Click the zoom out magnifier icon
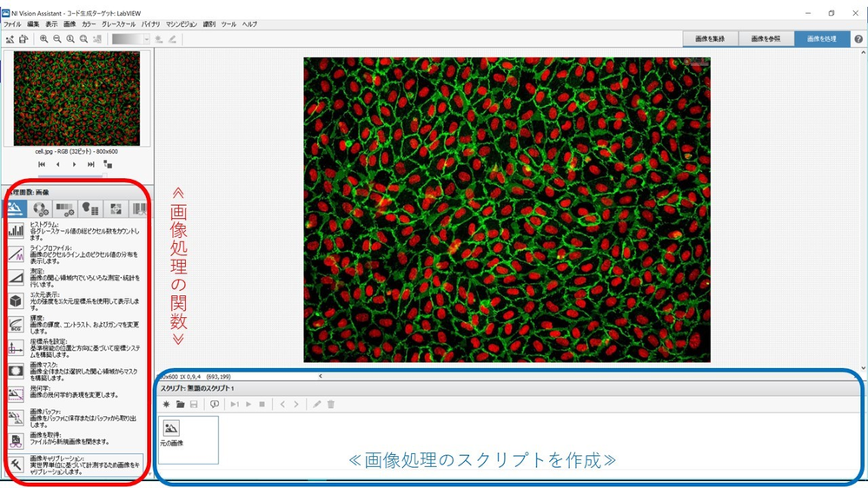This screenshot has width=868, height=488. [57, 39]
